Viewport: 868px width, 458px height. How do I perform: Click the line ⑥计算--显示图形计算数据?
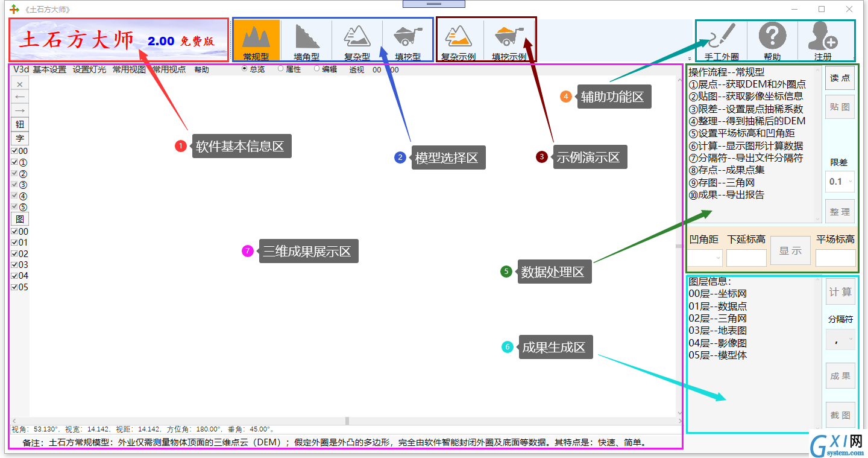[746, 145]
